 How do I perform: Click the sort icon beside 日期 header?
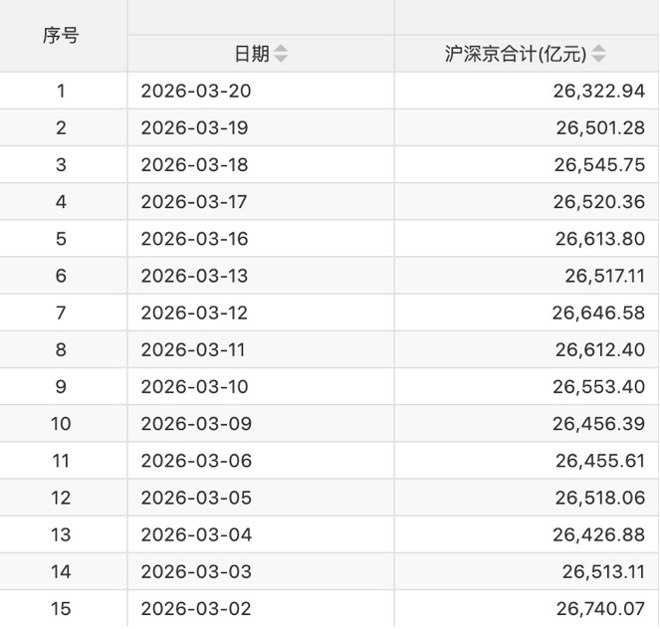(x=281, y=54)
